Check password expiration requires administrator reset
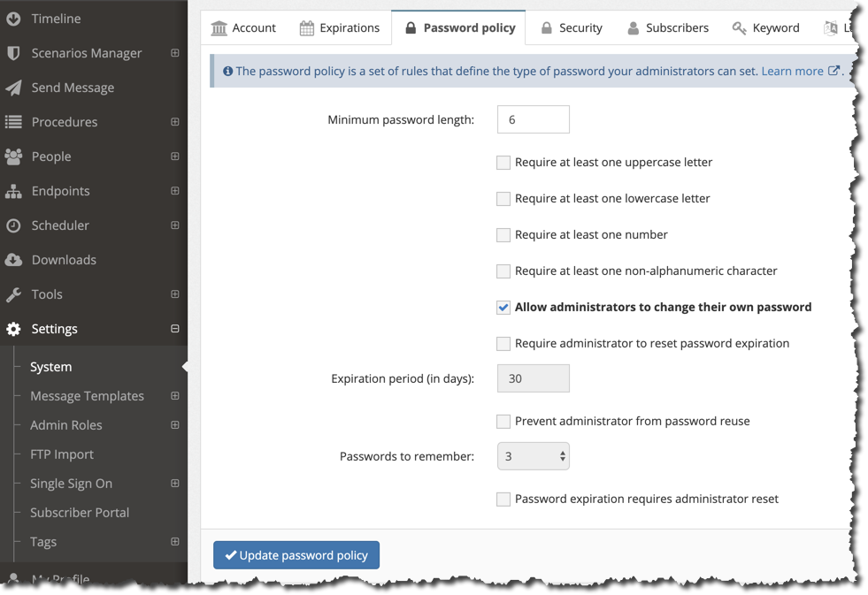868x595 pixels. click(x=503, y=500)
